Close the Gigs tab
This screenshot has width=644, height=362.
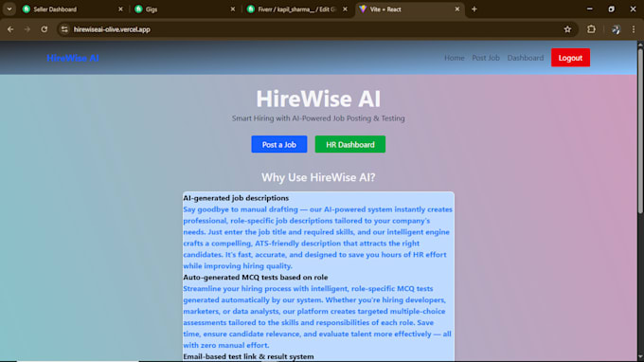coord(233,9)
